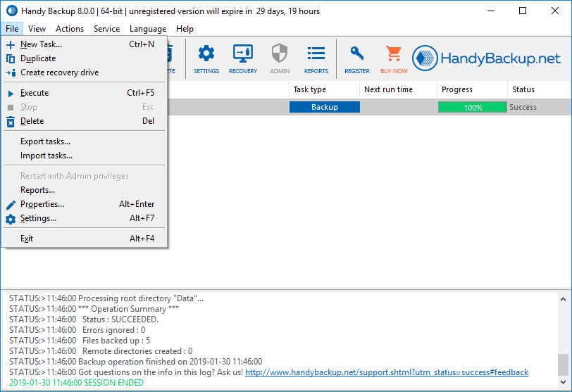Open the Recovery toolbar icon
This screenshot has height=392, width=572.
click(x=243, y=59)
